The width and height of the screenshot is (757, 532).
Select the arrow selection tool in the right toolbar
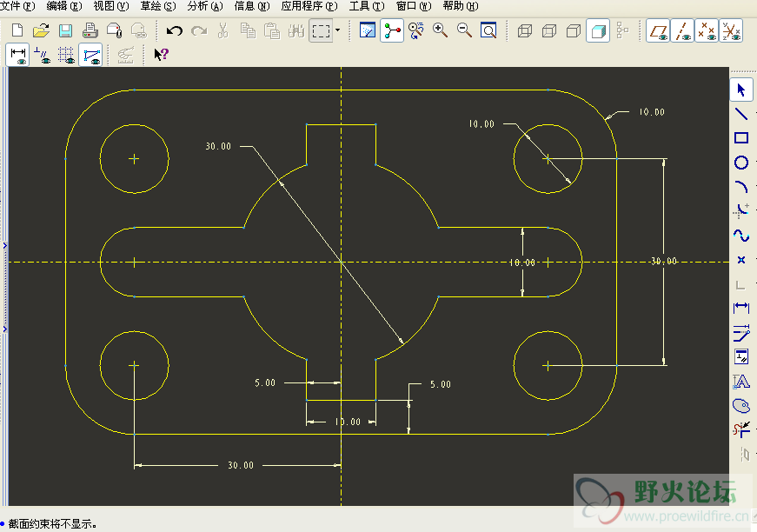click(741, 90)
